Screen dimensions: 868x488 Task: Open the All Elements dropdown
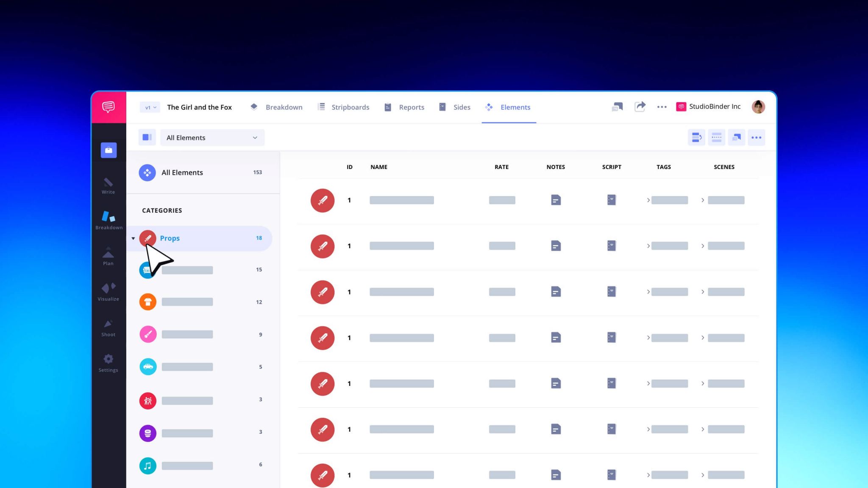pos(212,137)
